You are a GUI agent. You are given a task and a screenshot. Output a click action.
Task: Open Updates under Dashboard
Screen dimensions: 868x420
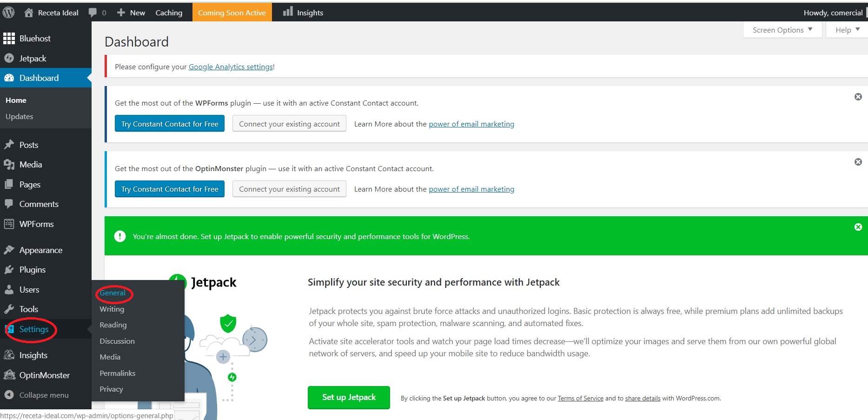click(20, 116)
